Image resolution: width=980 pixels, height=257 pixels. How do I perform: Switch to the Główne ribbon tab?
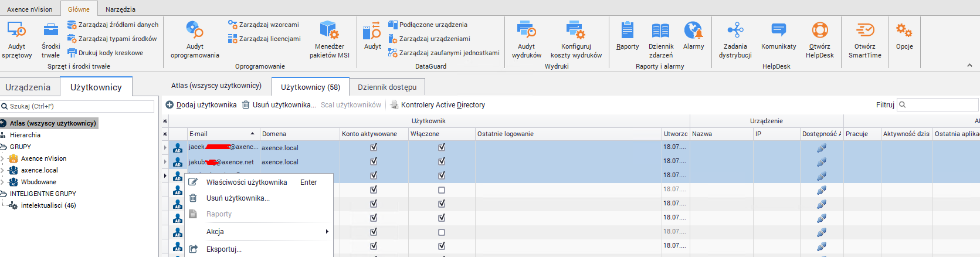coord(79,9)
